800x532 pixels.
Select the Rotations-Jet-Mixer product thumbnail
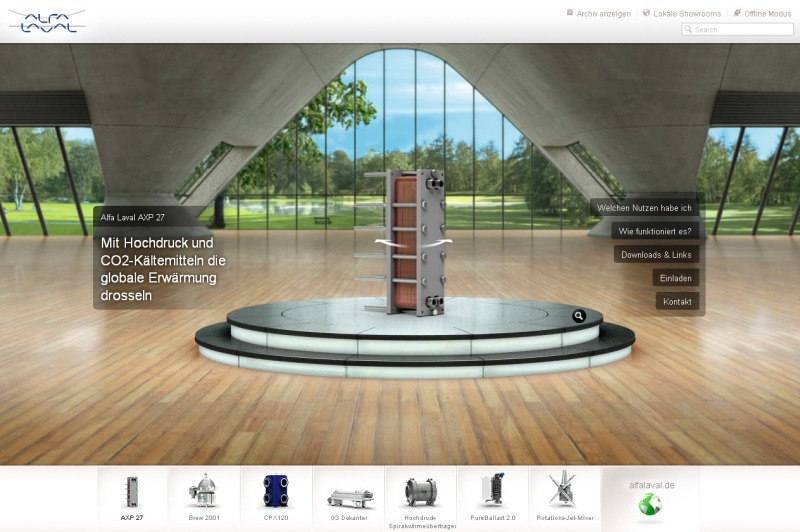click(563, 489)
